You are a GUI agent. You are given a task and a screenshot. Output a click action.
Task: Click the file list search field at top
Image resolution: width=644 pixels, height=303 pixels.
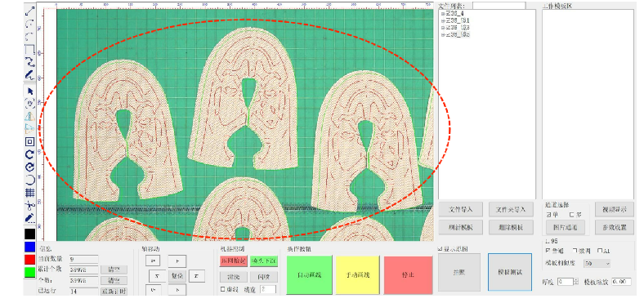coord(499,6)
